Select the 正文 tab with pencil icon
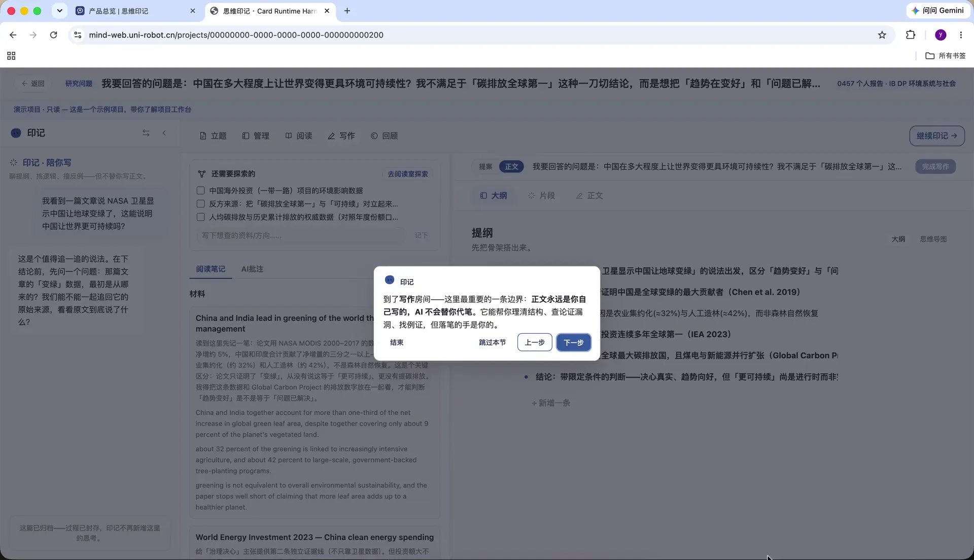 point(589,195)
